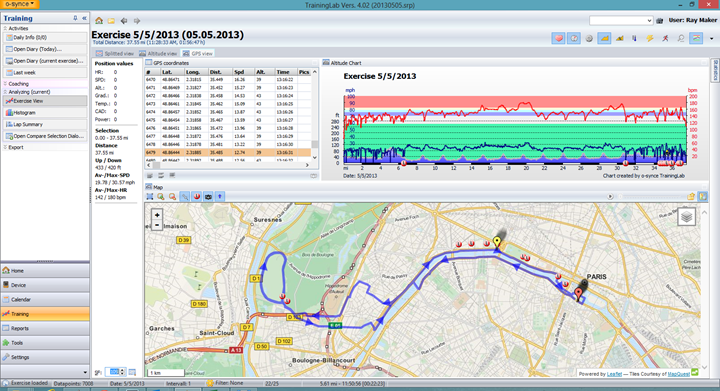The width and height of the screenshot is (720, 391).
Task: Open map layers selector
Action: 686,217
